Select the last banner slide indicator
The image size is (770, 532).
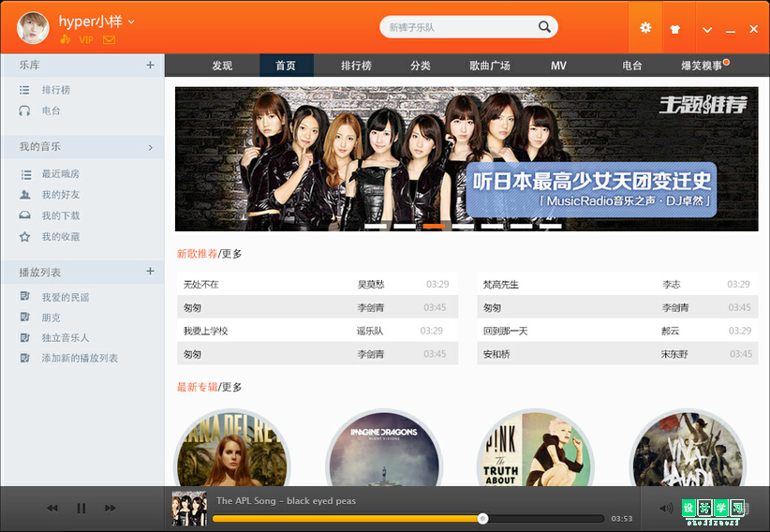[551, 226]
